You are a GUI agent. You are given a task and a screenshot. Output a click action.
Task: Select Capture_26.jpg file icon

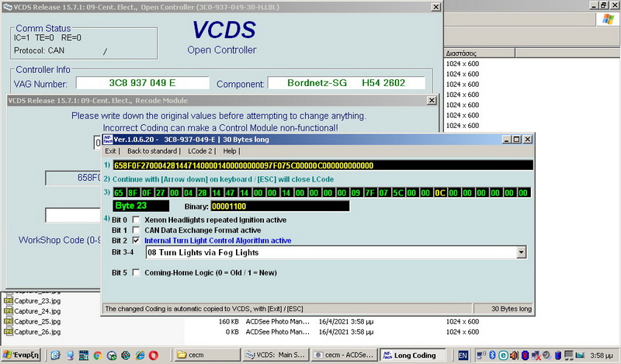9,331
